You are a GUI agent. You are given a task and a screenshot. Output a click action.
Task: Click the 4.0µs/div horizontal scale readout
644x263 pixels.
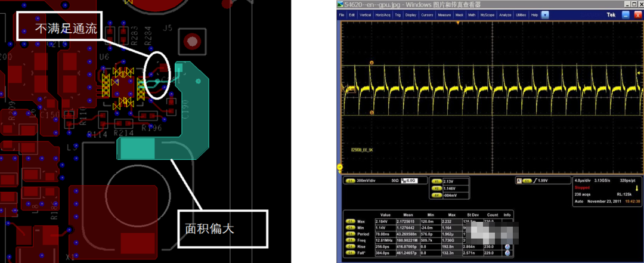(584, 180)
